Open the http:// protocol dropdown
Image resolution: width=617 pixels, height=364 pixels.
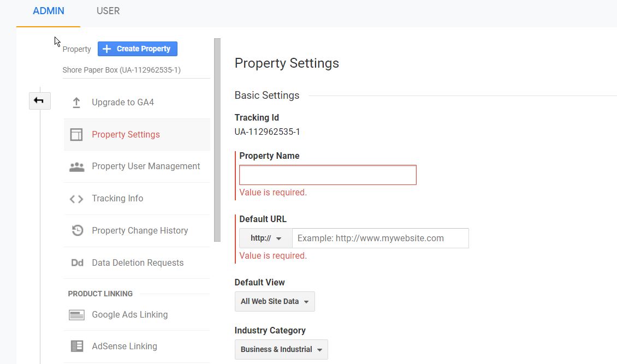[265, 238]
